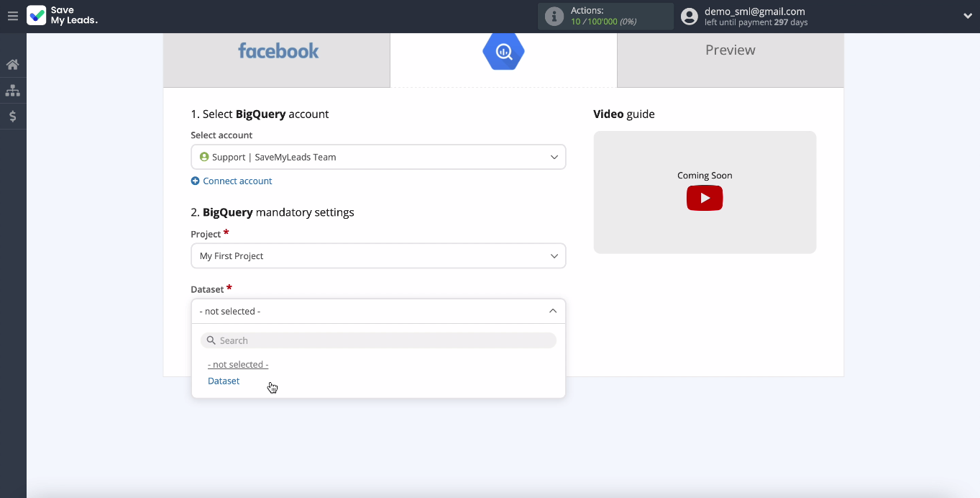Expand the account menu chevron at top right
Screen dimensions: 980x498
tap(968, 17)
